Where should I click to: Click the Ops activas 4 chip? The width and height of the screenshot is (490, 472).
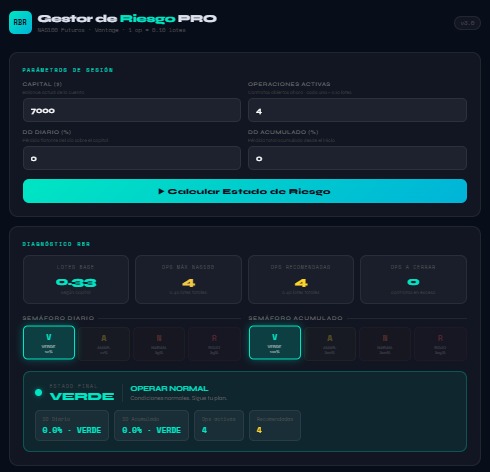219,426
